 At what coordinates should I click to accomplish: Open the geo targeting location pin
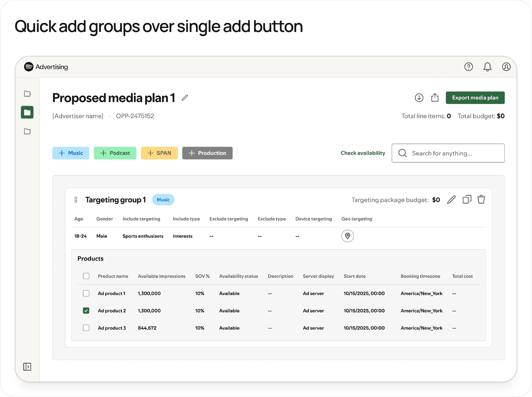coord(347,236)
